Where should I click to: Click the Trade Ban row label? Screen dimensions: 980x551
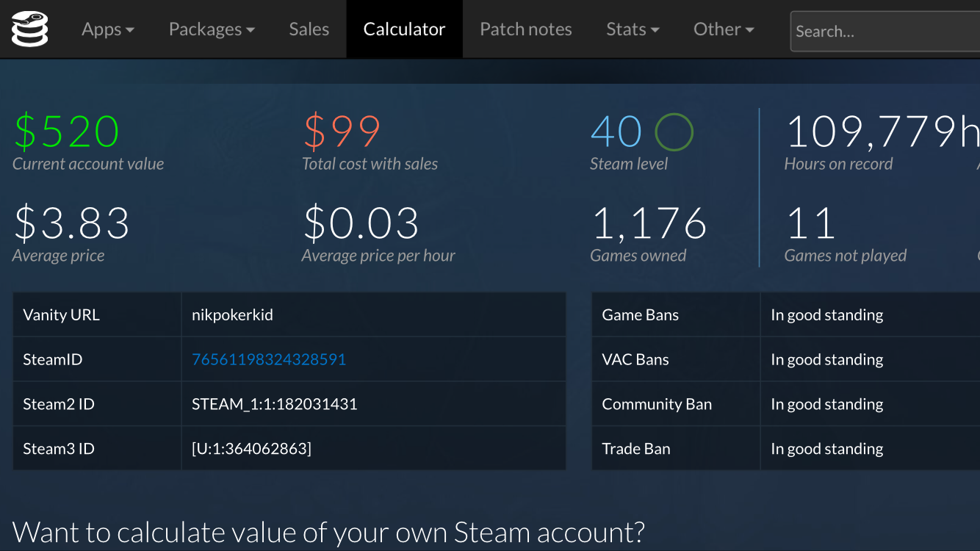(636, 449)
